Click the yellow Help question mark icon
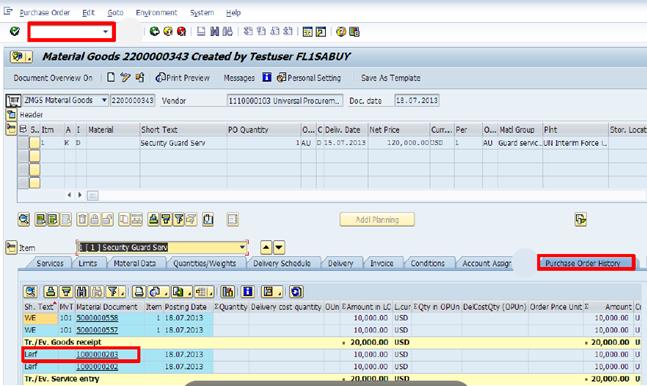647x386 pixels. pyautogui.click(x=341, y=32)
